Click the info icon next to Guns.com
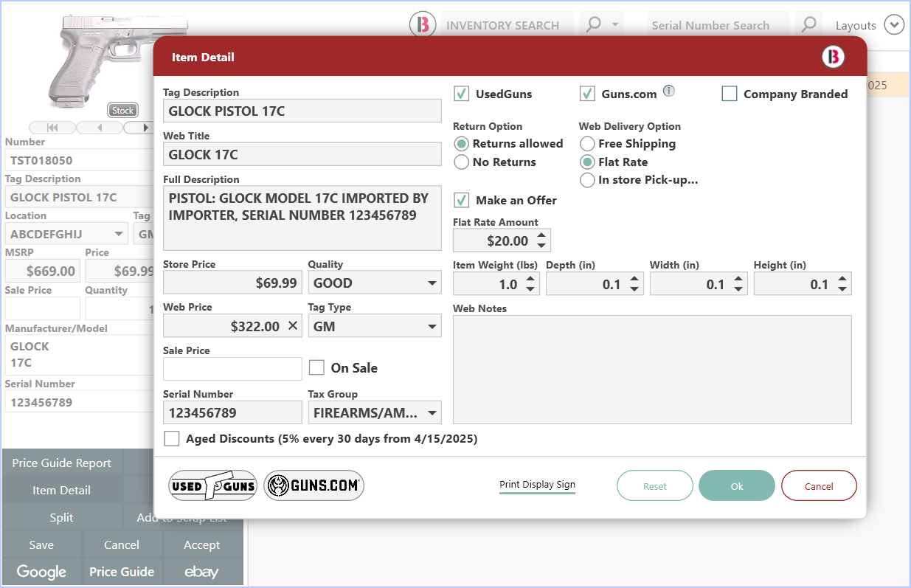 (x=668, y=91)
